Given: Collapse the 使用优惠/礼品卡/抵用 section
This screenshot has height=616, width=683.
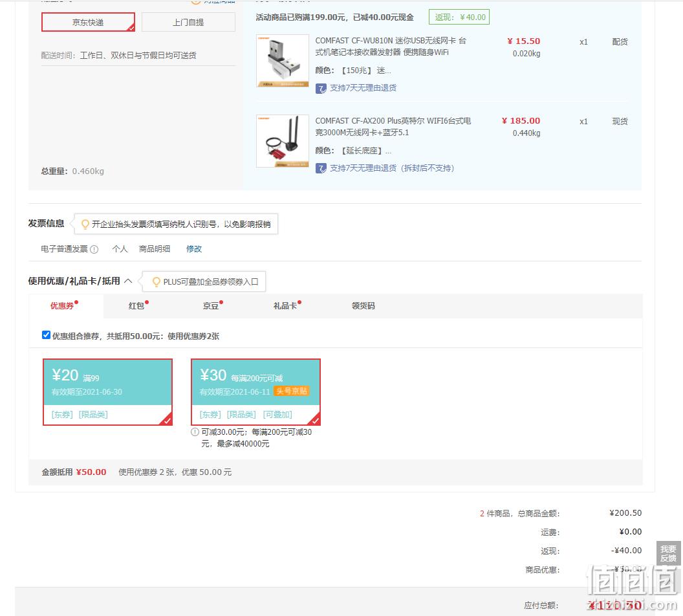Looking at the screenshot, I should click(x=128, y=281).
